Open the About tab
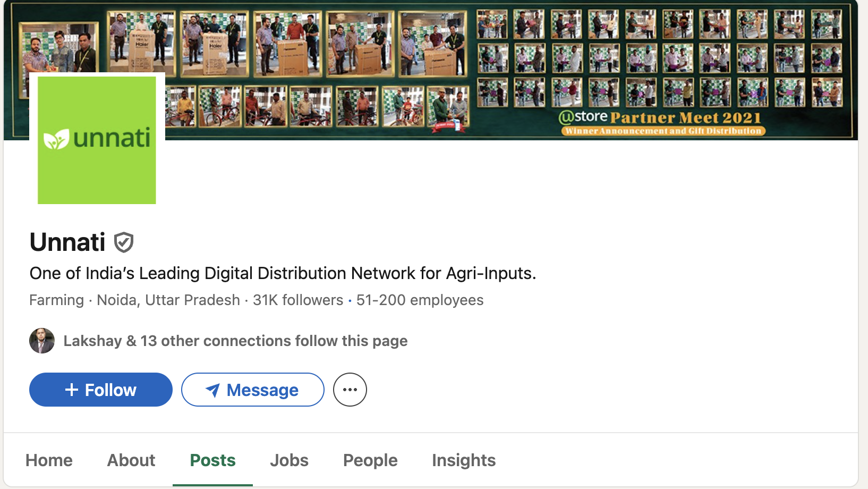 tap(131, 460)
